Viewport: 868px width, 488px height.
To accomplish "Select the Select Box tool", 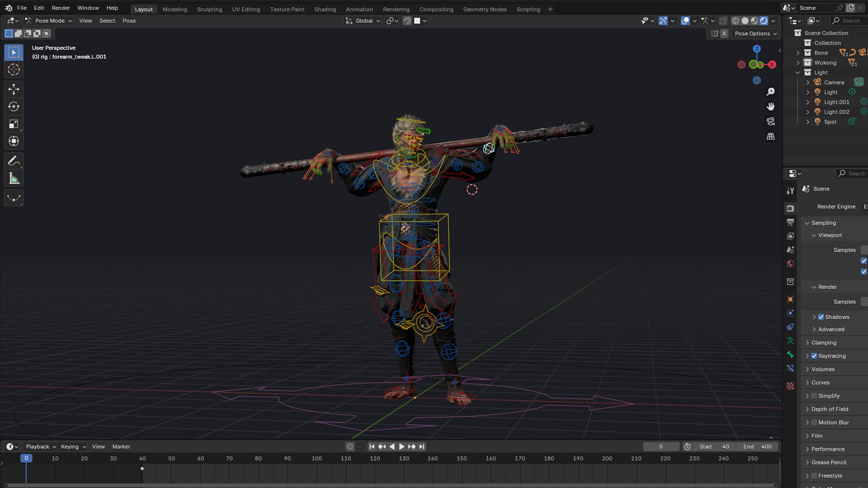I will tap(14, 52).
